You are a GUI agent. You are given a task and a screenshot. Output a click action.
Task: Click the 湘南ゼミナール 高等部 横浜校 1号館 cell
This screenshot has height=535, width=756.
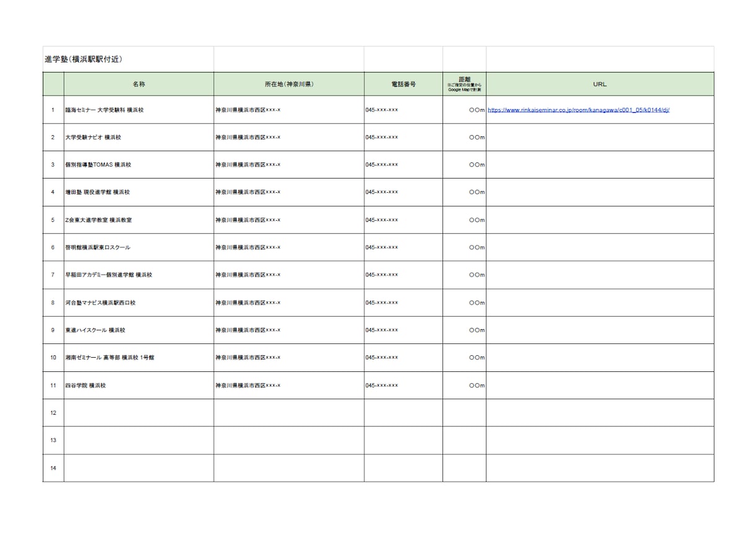[x=139, y=358]
